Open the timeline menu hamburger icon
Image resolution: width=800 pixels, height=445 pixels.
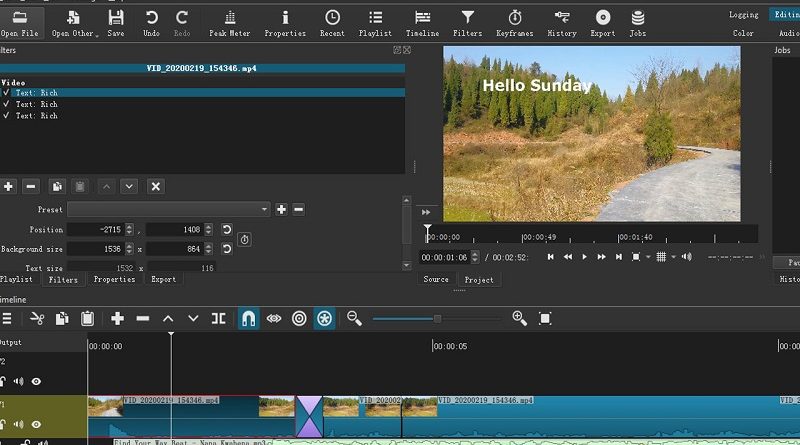[x=7, y=319]
